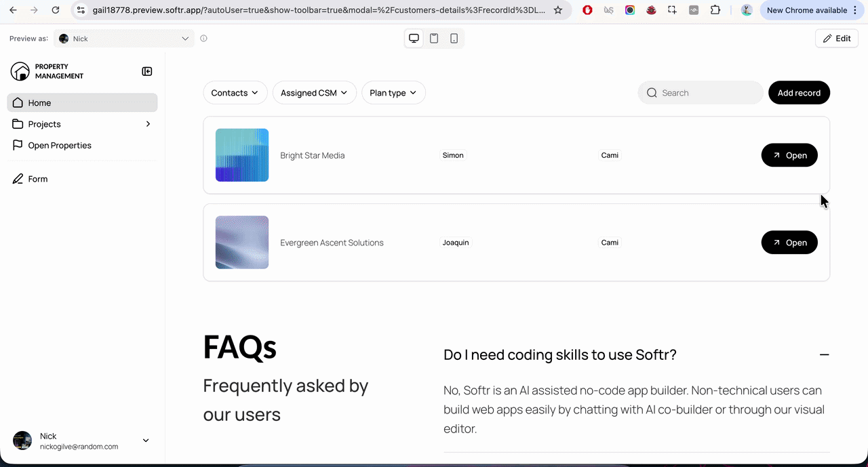868x467 pixels.
Task: Click the Evergreen Ascent Solutions name
Action: tap(332, 243)
